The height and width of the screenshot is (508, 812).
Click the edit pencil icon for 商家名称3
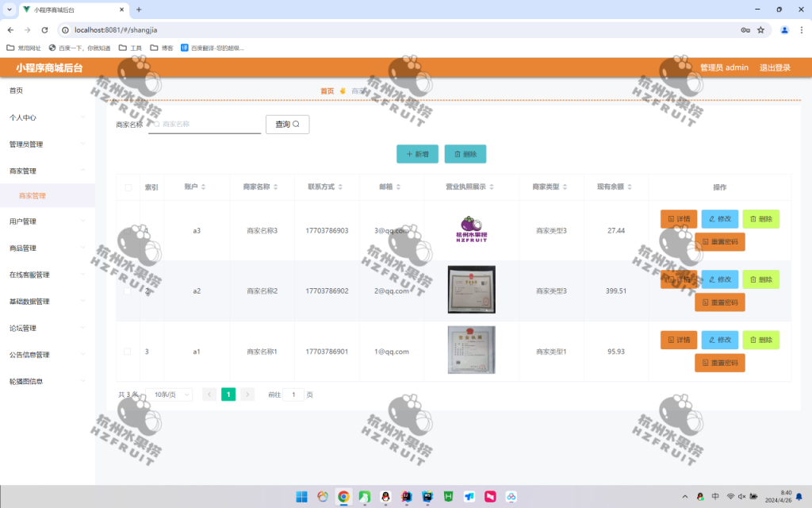click(711, 219)
